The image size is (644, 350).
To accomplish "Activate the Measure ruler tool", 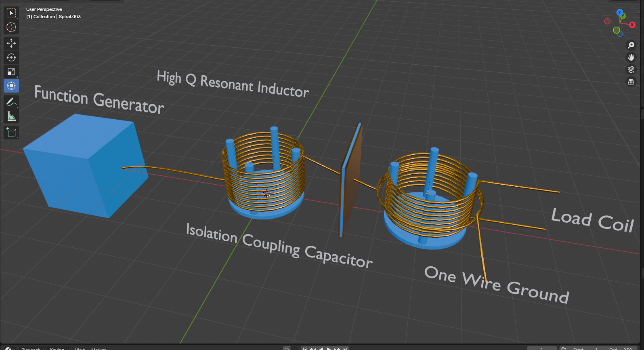I will tap(11, 116).
